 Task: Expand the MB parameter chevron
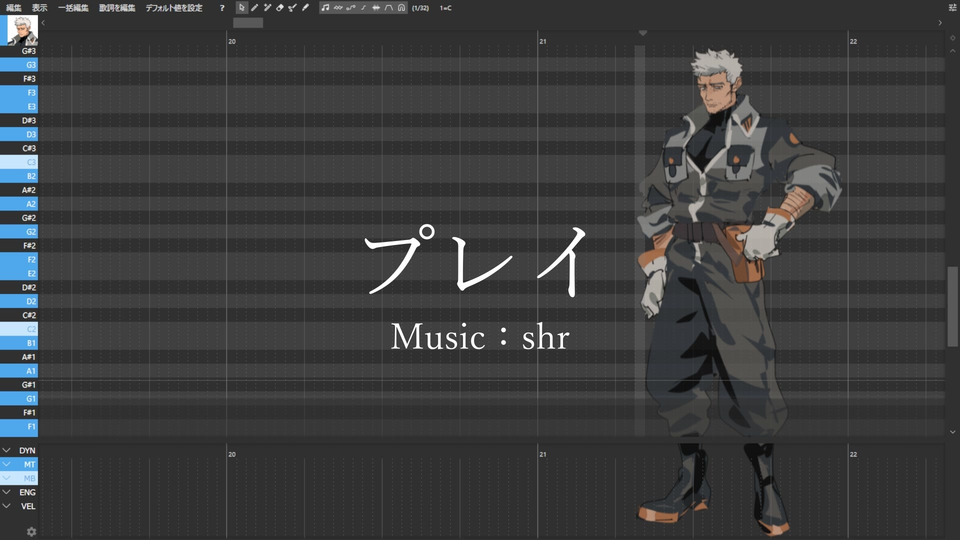[6, 478]
